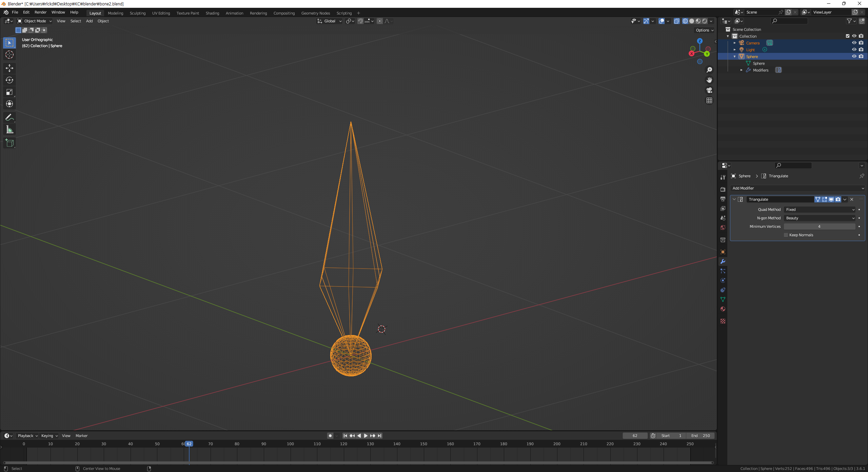
Task: Open viewport Options dropdown
Action: pyautogui.click(x=705, y=30)
